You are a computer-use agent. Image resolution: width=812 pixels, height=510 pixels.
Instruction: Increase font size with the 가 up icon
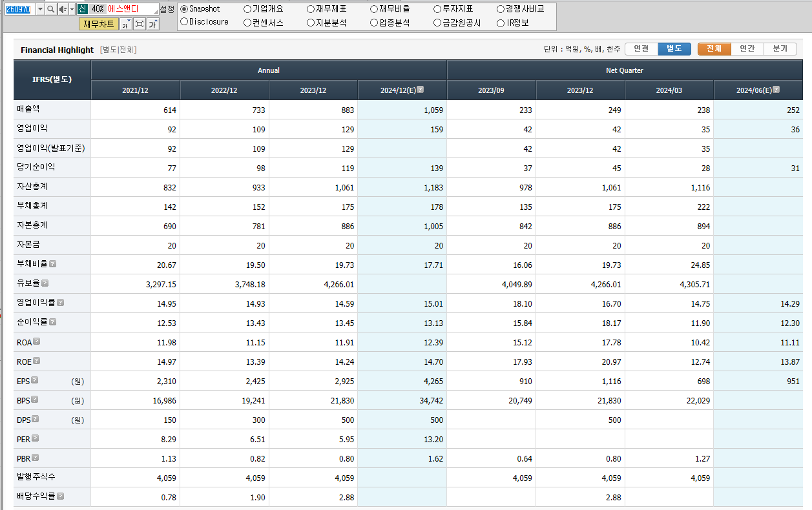152,25
